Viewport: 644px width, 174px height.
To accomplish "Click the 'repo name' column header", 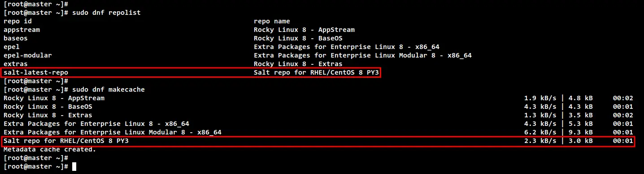I will [272, 21].
